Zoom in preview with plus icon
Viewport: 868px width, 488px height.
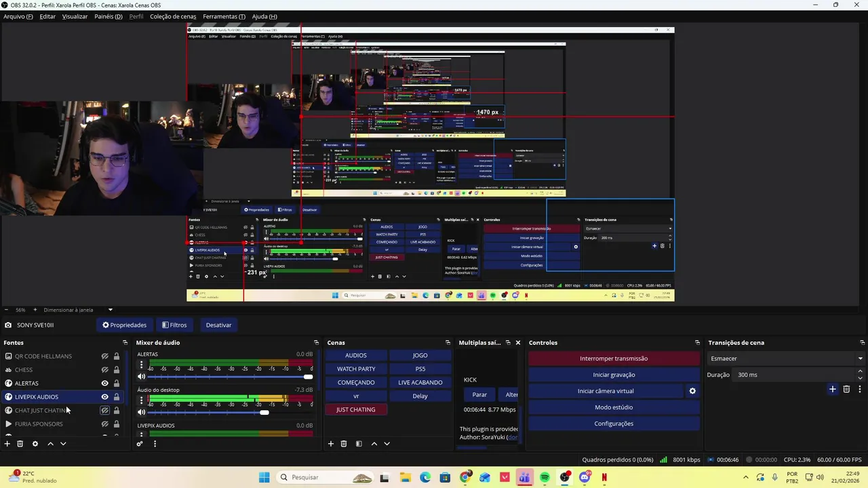[x=35, y=310]
